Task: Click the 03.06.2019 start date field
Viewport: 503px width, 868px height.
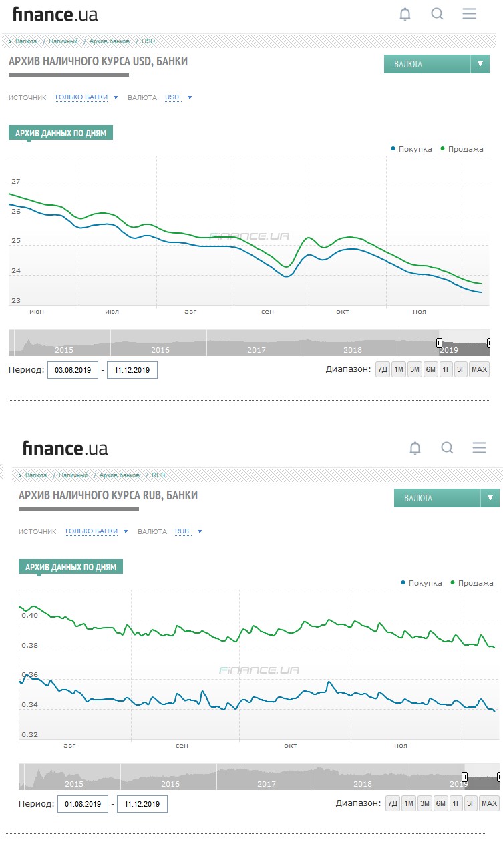Action: tap(73, 370)
